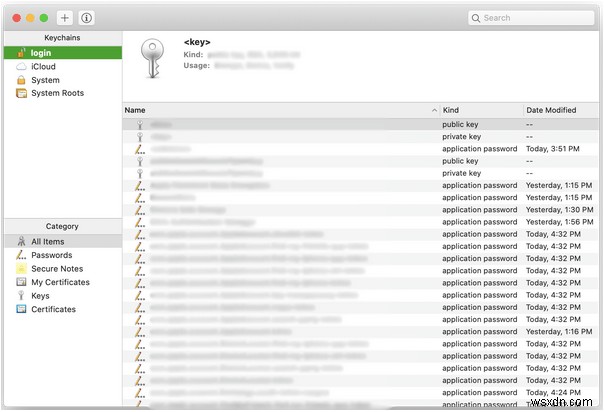
Task: Show Secure Notes category
Action: tap(58, 269)
